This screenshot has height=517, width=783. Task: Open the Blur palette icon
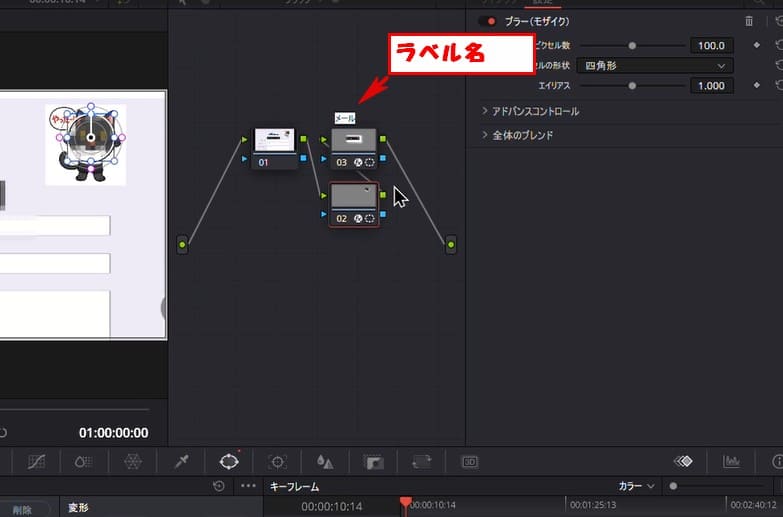[x=325, y=461]
